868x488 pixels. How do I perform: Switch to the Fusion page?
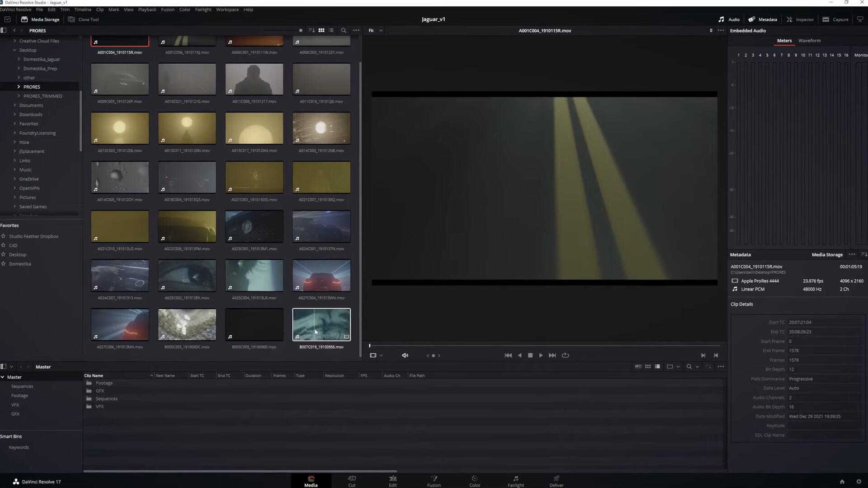tap(434, 480)
